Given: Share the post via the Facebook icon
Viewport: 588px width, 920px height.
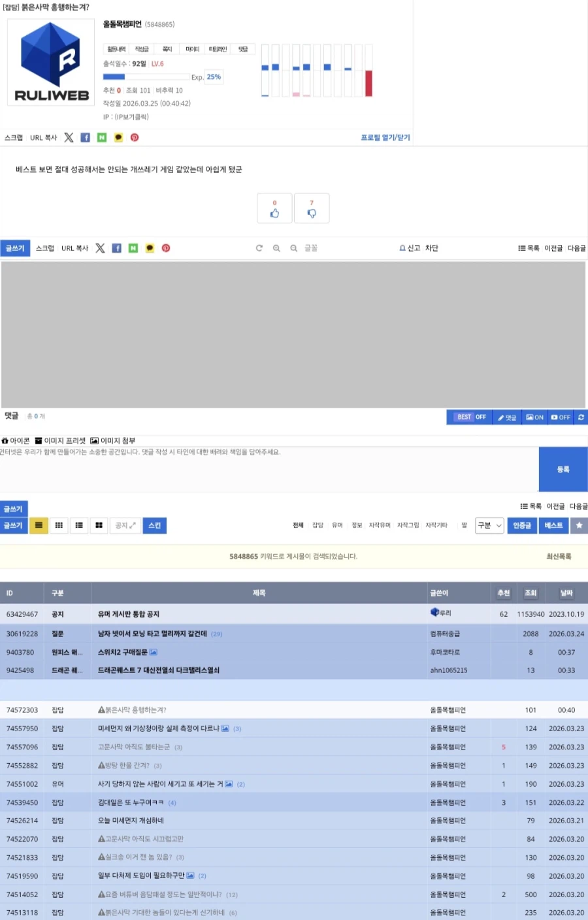Looking at the screenshot, I should point(85,137).
